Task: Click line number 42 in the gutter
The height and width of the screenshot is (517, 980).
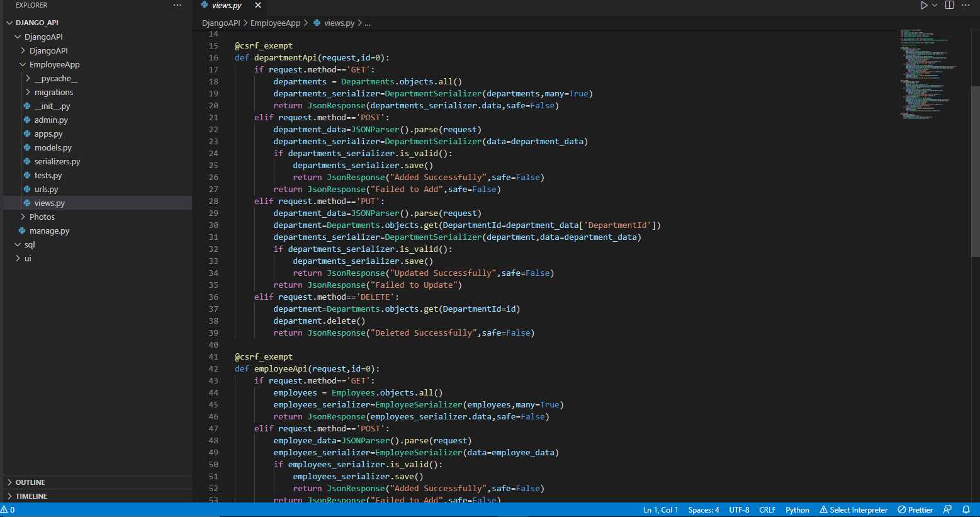Action: point(213,368)
